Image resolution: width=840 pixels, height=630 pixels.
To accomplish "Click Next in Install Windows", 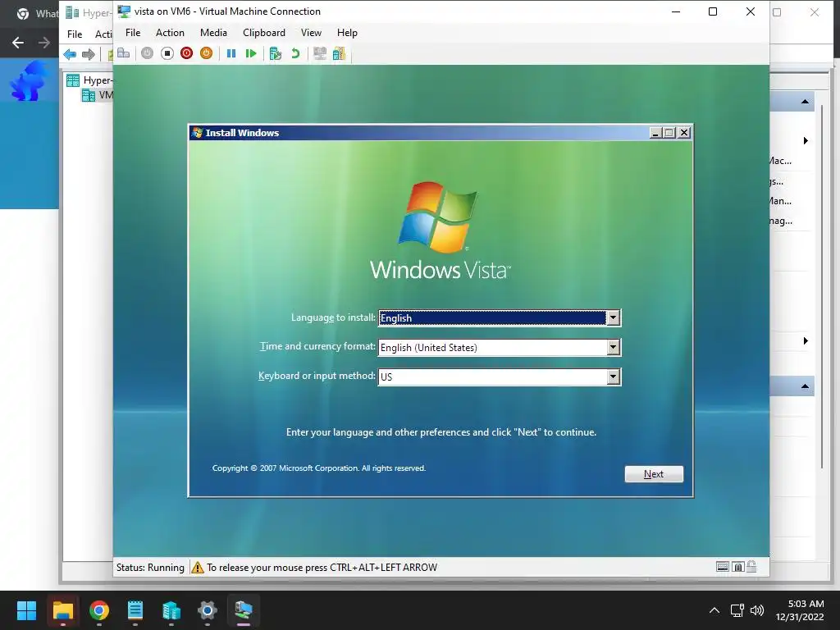I will coord(654,474).
